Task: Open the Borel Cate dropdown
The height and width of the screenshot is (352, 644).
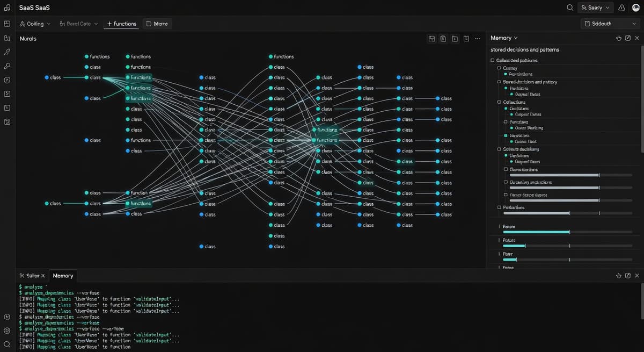Action: click(x=79, y=24)
